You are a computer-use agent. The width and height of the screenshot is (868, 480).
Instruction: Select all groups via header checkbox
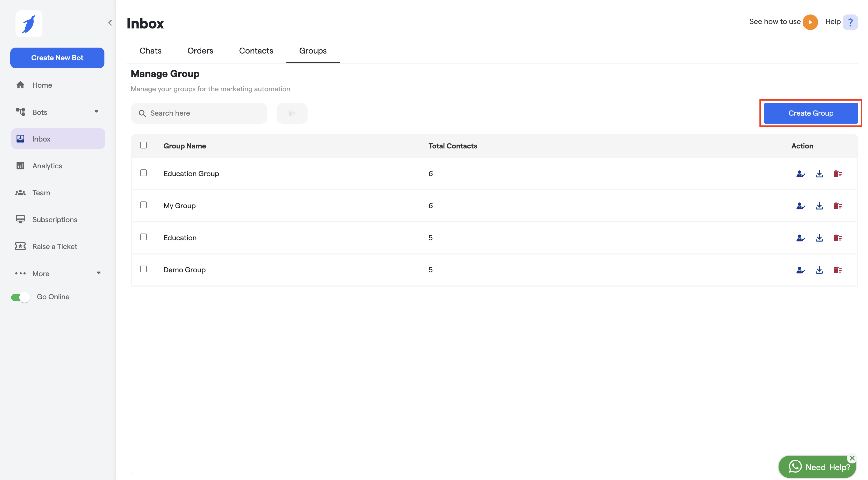pyautogui.click(x=143, y=145)
